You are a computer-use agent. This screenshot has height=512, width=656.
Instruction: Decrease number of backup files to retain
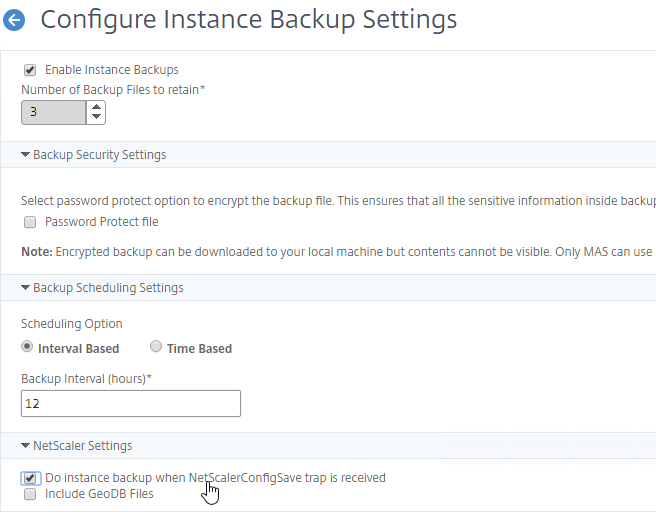pyautogui.click(x=96, y=117)
